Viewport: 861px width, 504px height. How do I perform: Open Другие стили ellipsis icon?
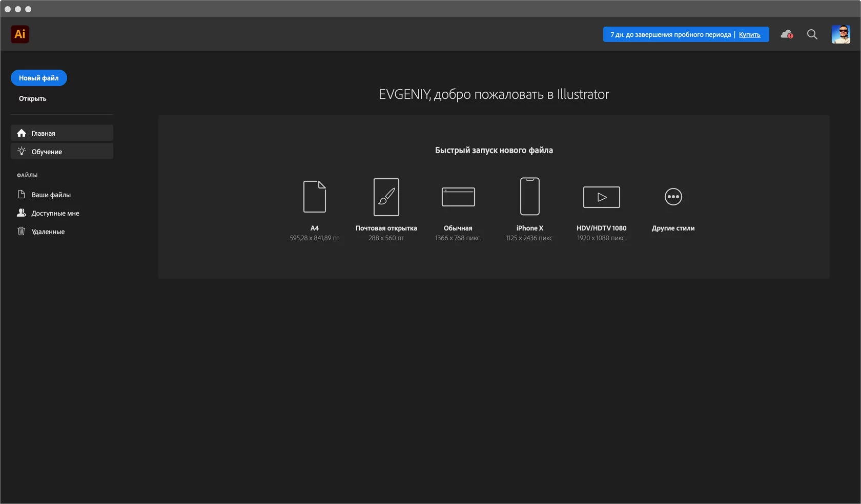pos(673,197)
